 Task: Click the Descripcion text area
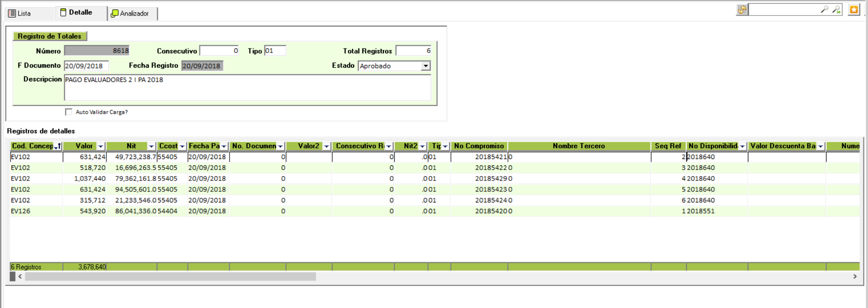pyautogui.click(x=248, y=88)
